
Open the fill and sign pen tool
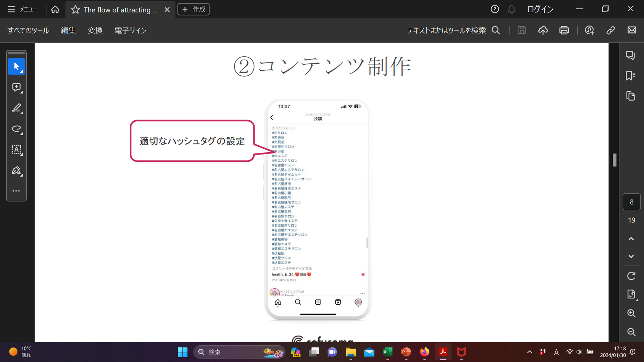pyautogui.click(x=16, y=171)
